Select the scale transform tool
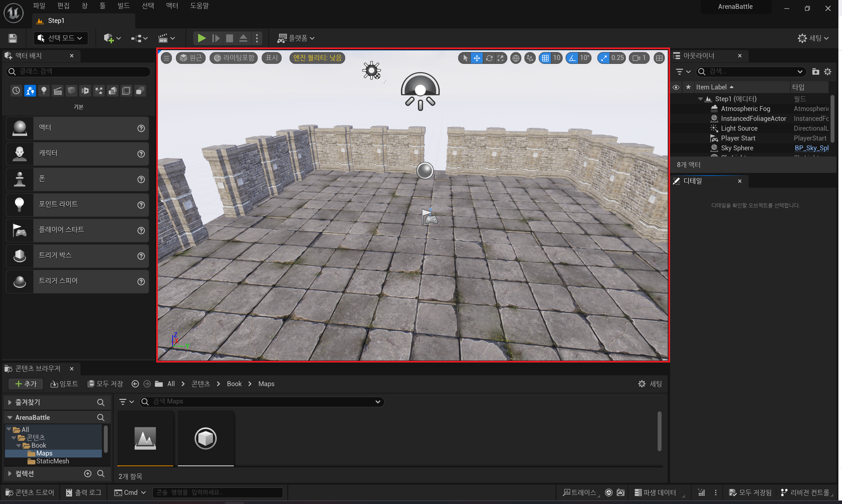842x504 pixels. 500,58
